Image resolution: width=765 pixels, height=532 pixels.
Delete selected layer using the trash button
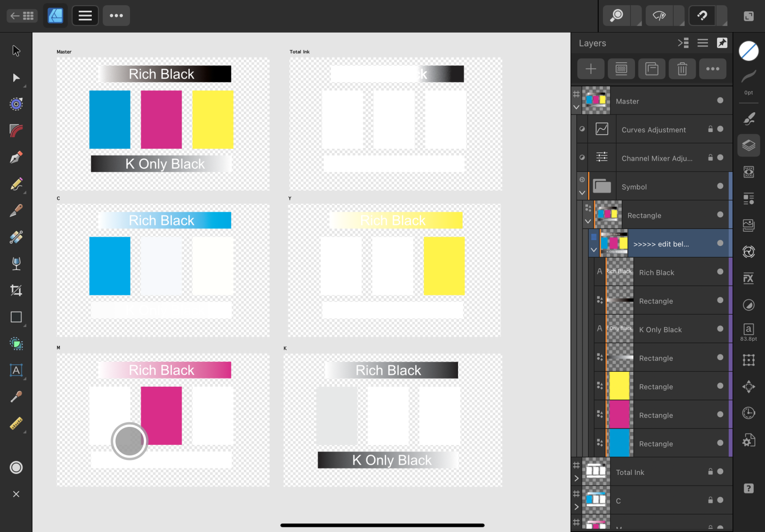[x=682, y=68]
